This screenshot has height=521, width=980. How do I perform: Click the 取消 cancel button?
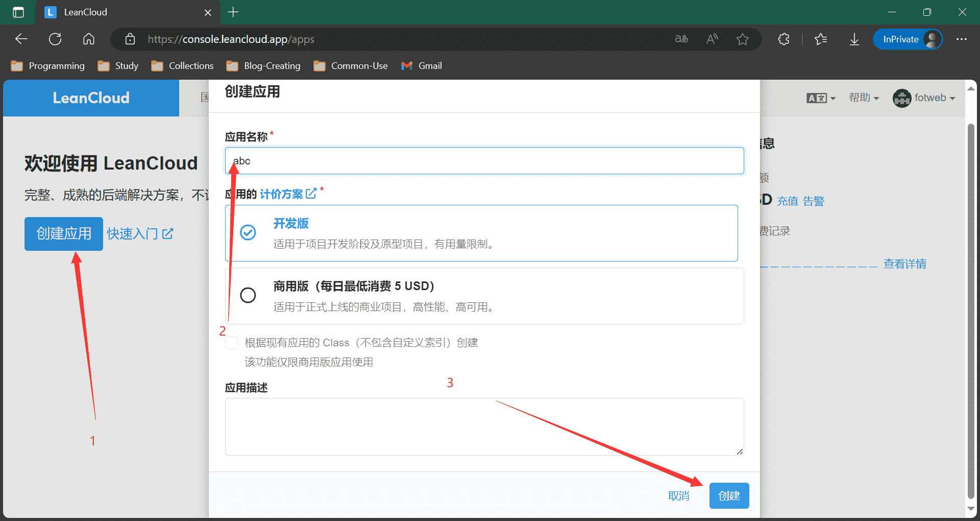click(678, 496)
